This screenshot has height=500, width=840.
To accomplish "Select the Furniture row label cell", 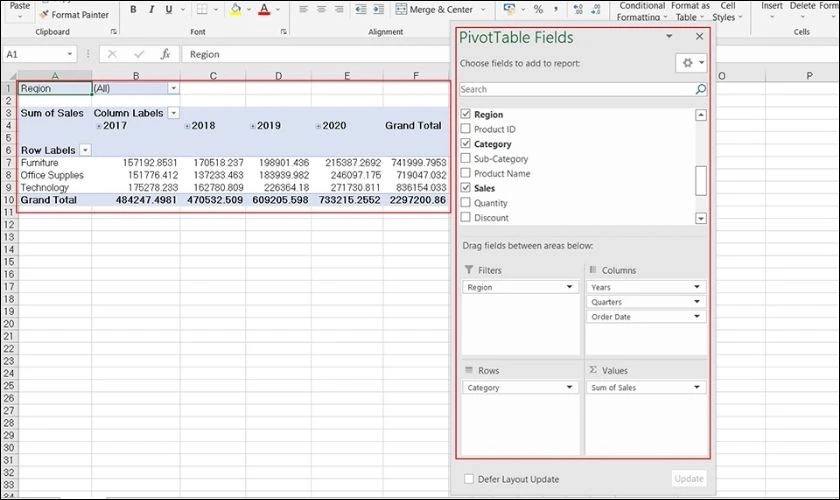I will coord(55,162).
